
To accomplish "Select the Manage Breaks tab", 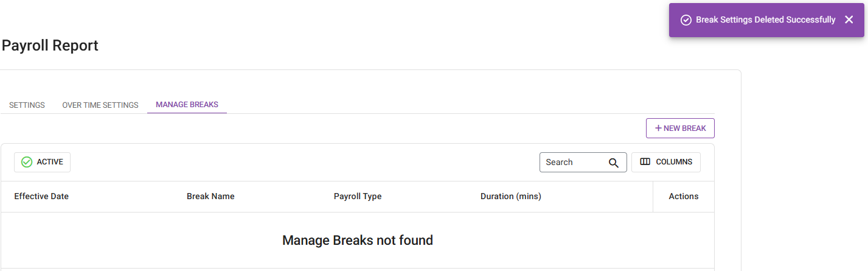I will coord(187,105).
